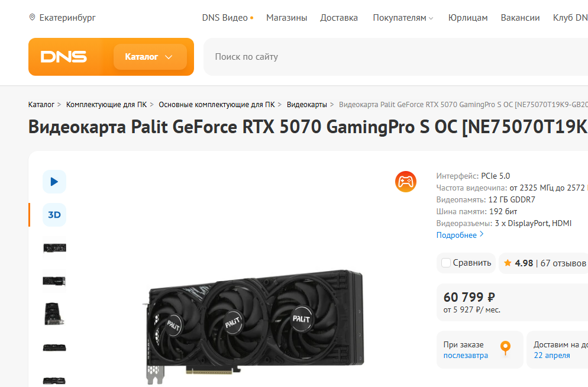Viewport: 588px width, 387px height.
Task: Open the Каталог dropdown
Action: pos(150,57)
